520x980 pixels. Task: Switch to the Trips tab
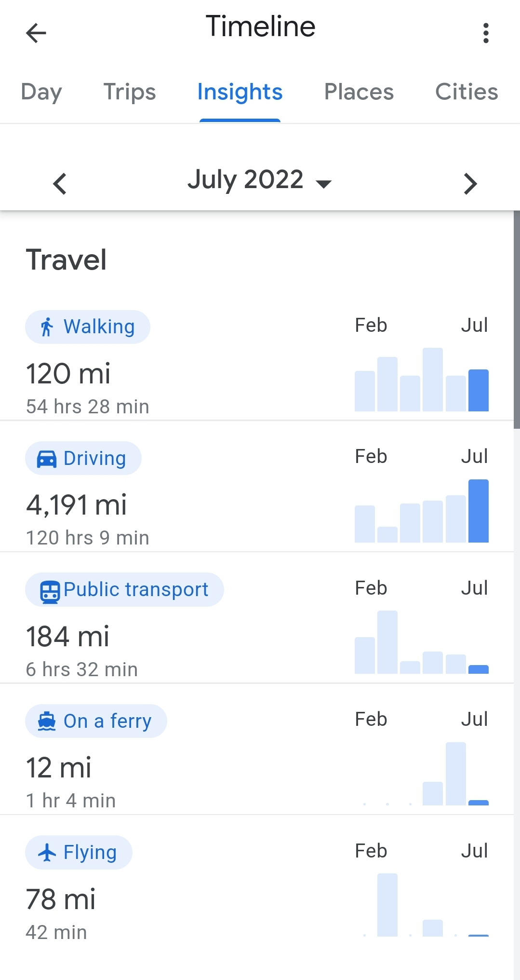pos(130,92)
